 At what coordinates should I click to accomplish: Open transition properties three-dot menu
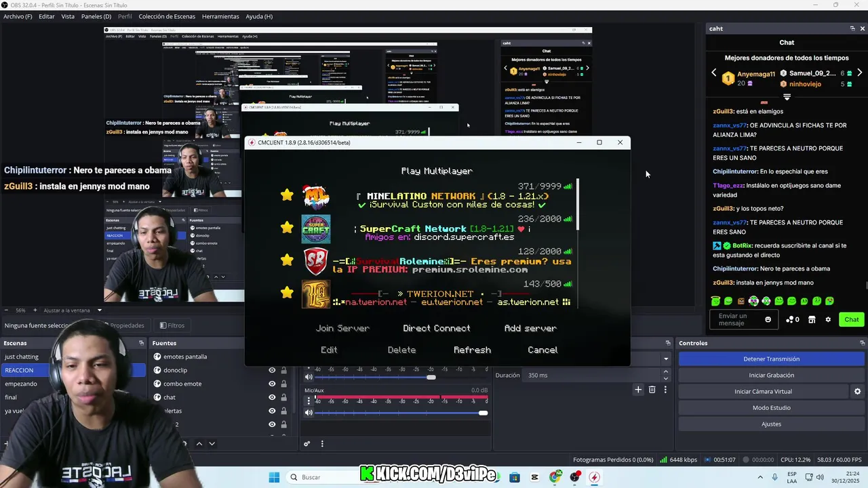(665, 390)
